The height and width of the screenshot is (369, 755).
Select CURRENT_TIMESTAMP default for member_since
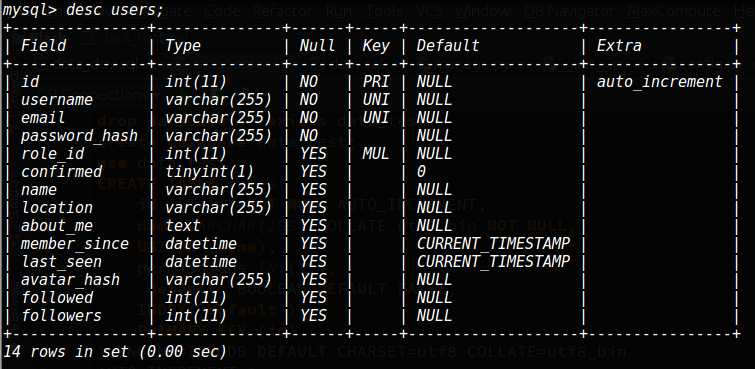[x=494, y=243]
